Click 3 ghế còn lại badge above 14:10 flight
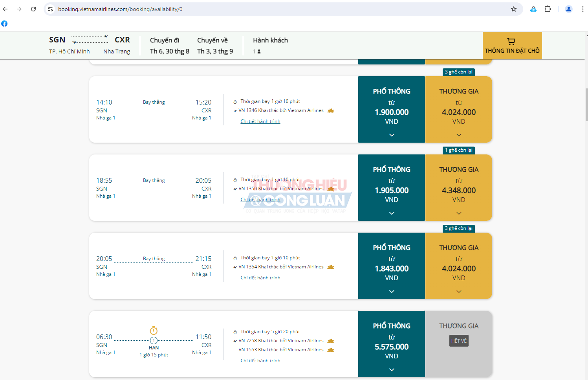The height and width of the screenshot is (380, 588). click(x=458, y=72)
